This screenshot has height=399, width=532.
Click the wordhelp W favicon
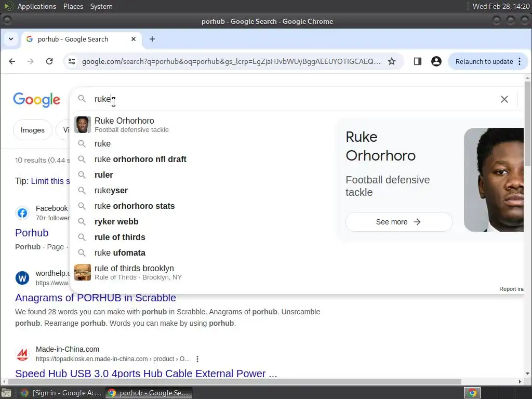coord(22,278)
